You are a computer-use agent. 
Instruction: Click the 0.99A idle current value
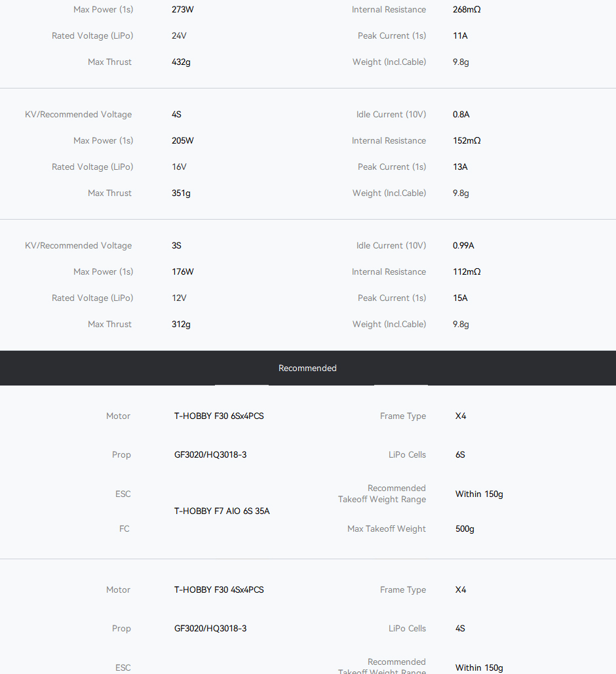(463, 246)
